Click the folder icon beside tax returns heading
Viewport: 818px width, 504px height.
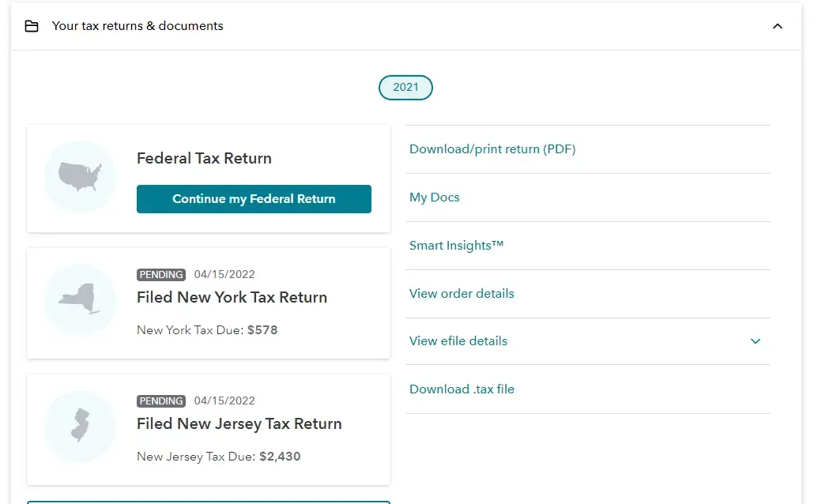coord(32,26)
